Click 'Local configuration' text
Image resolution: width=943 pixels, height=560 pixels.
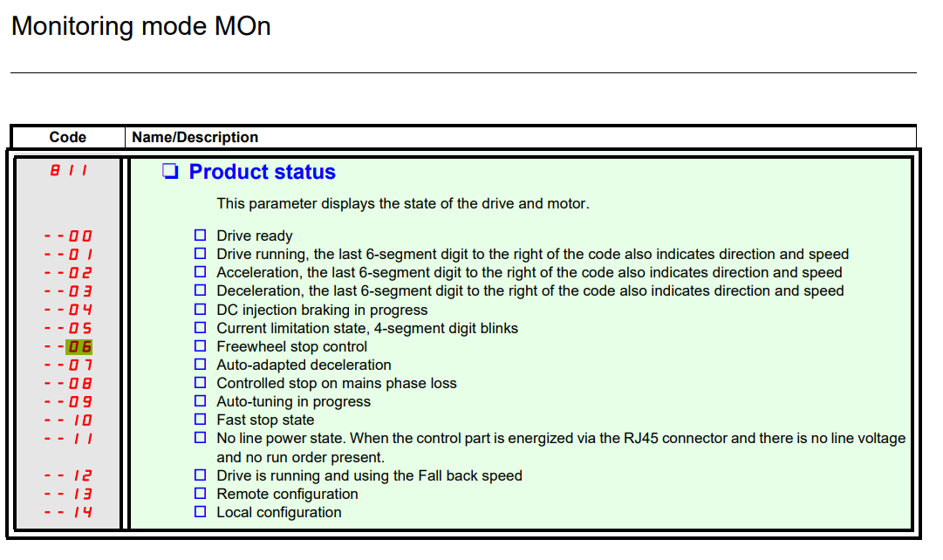279,513
